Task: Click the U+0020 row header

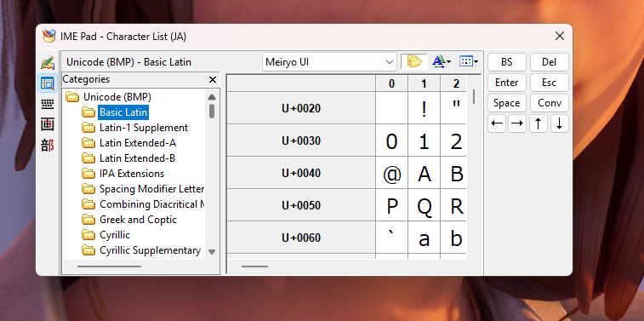Action: click(x=301, y=108)
